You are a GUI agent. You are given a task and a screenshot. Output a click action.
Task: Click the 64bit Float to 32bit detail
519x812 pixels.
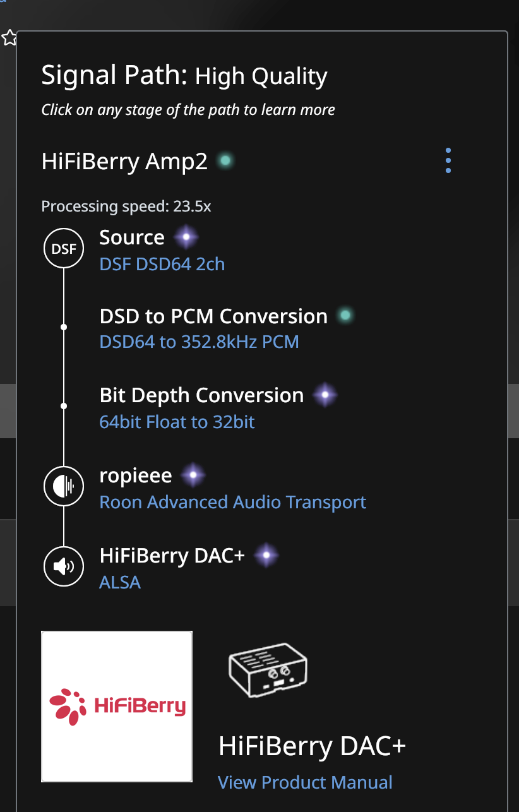(177, 421)
